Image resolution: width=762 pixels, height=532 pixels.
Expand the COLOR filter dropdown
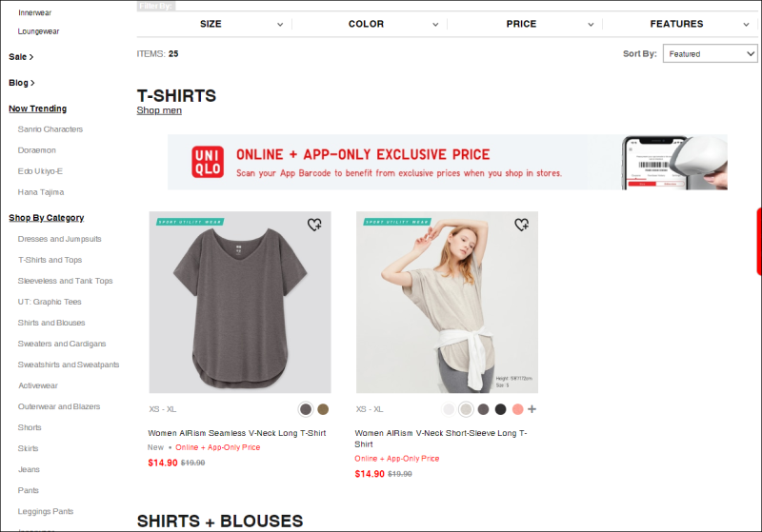(370, 24)
